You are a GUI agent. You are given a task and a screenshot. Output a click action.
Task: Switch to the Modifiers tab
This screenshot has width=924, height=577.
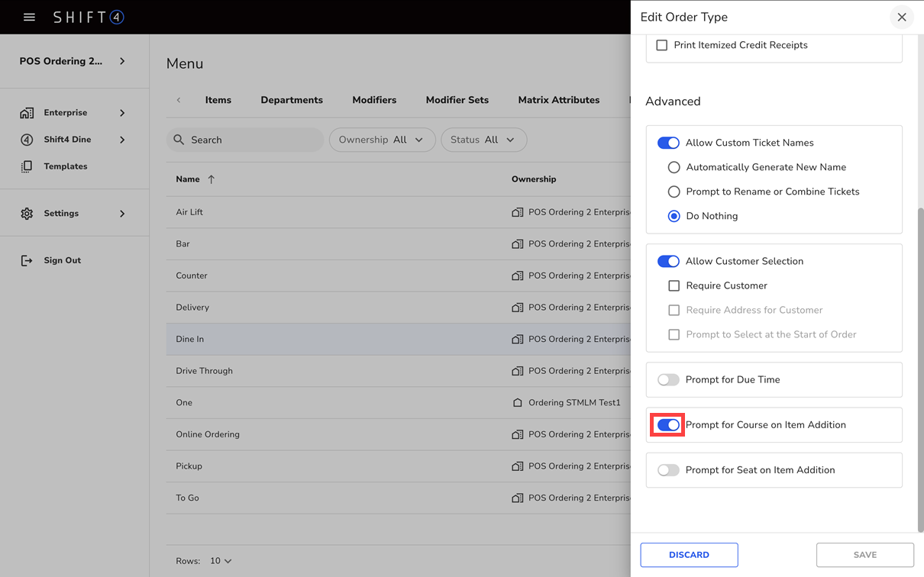pos(374,100)
